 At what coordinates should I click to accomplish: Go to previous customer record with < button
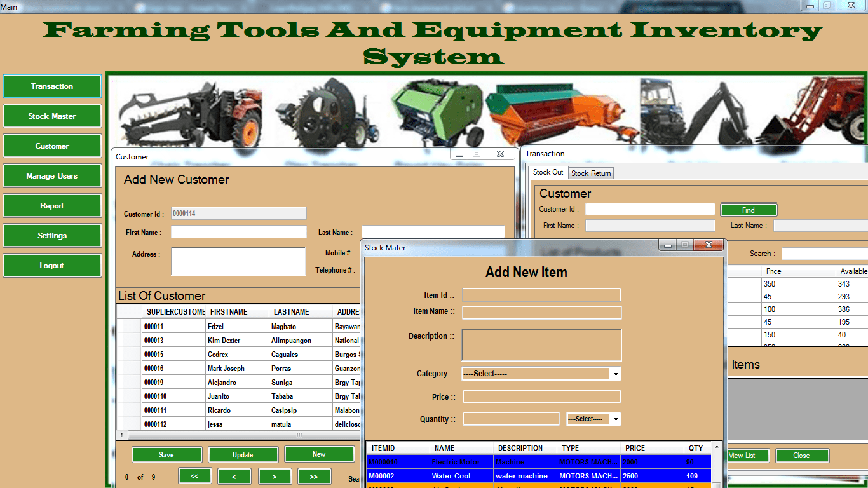click(234, 477)
